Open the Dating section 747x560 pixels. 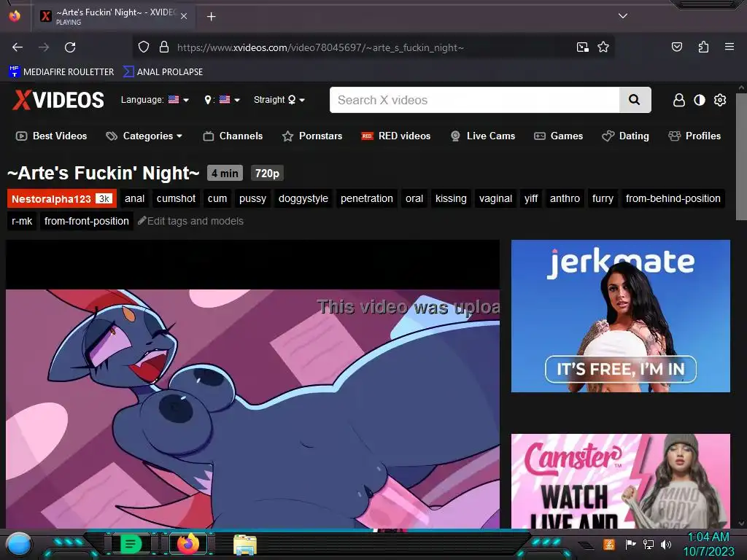[625, 136]
